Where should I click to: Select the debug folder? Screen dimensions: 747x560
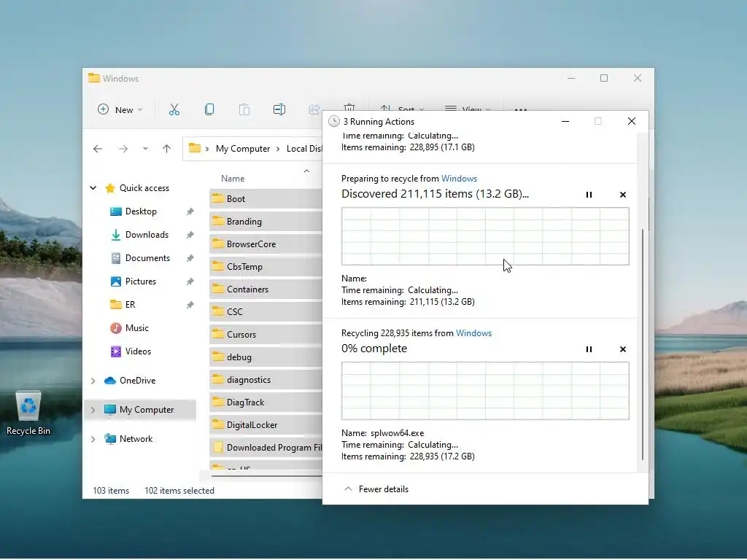point(266,357)
